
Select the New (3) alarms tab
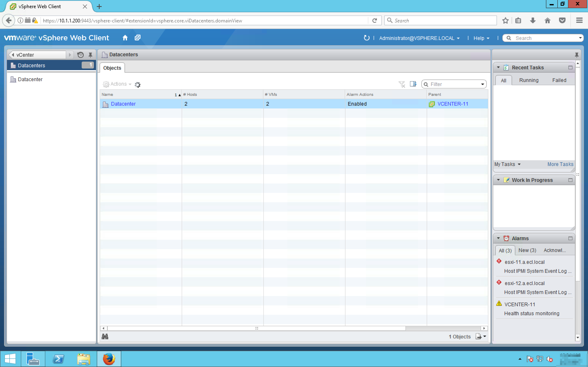coord(527,250)
